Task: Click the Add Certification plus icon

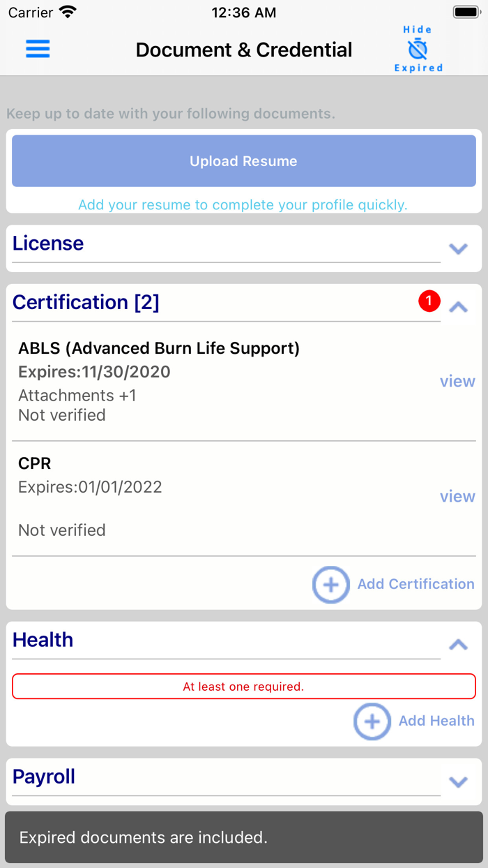Action: pos(330,585)
